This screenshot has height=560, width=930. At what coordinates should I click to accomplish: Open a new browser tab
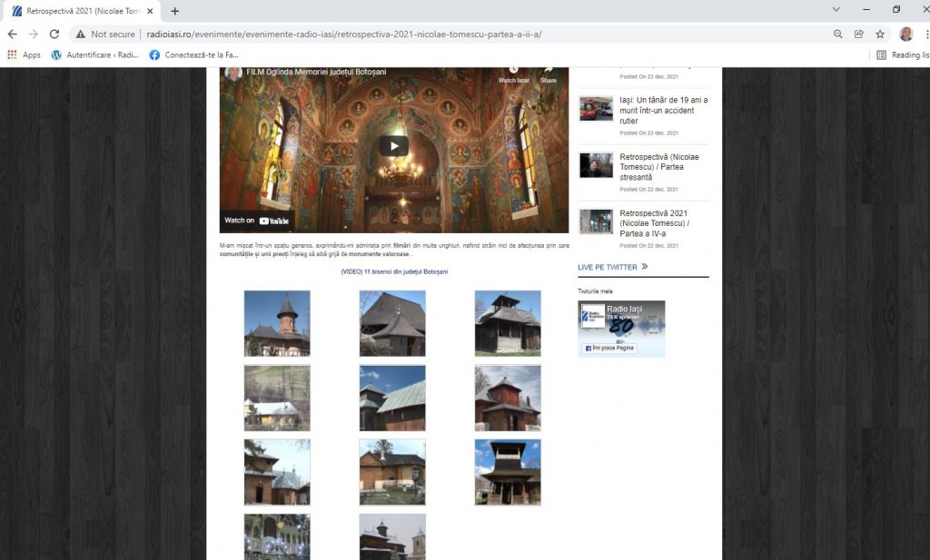[175, 11]
